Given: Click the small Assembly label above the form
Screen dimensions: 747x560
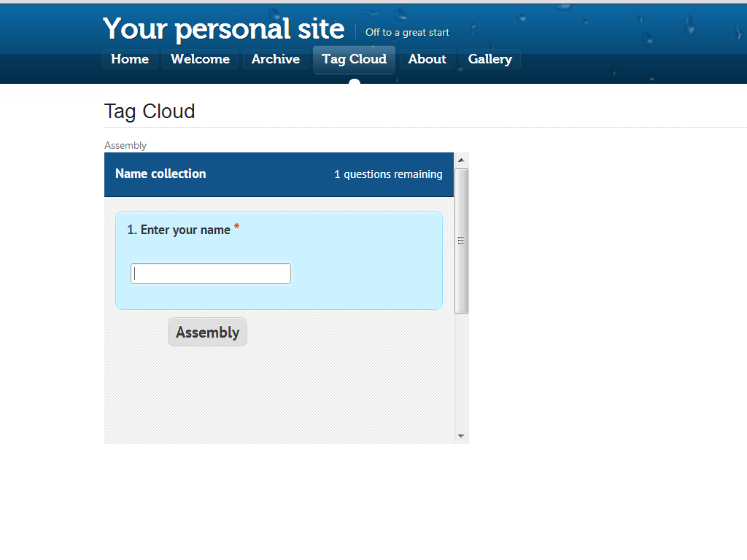Looking at the screenshot, I should coord(125,145).
